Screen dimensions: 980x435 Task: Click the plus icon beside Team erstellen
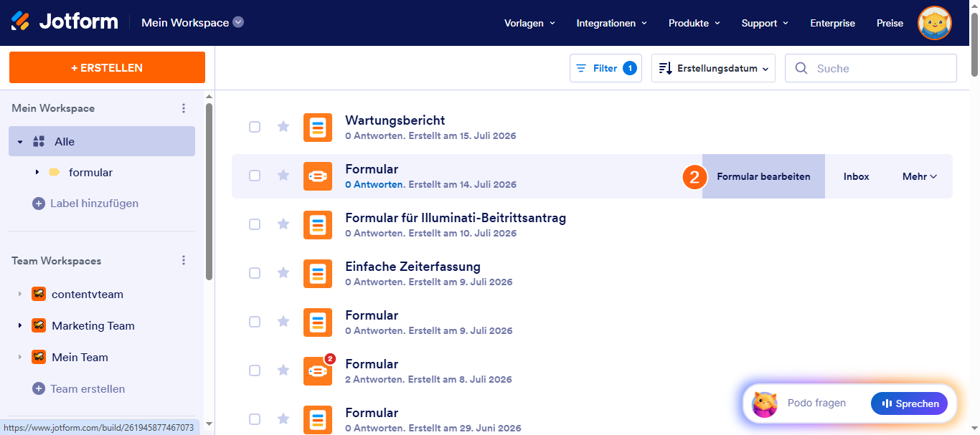click(39, 388)
